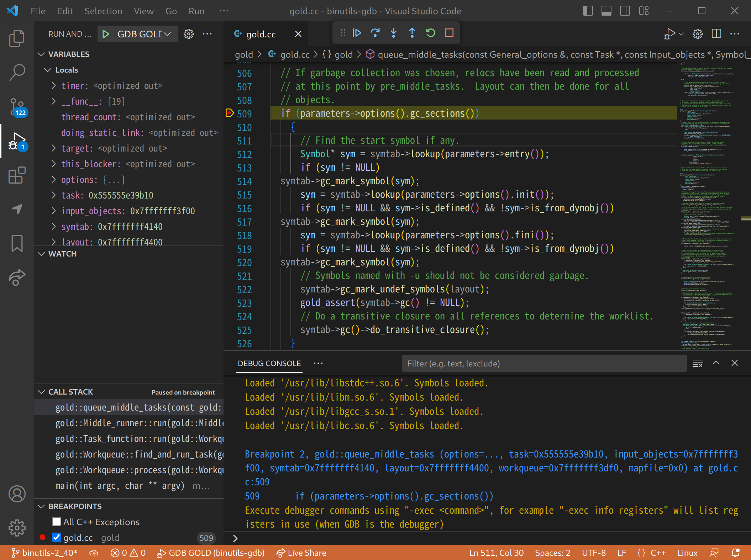The height and width of the screenshot is (560, 751).
Task: Toggle secondary side bar layout icon
Action: [x=625, y=11]
